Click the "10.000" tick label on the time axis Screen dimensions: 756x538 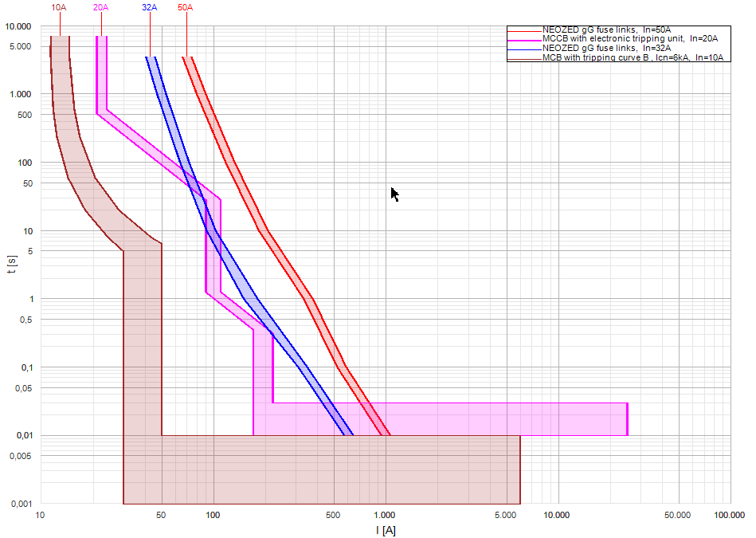tap(20, 26)
